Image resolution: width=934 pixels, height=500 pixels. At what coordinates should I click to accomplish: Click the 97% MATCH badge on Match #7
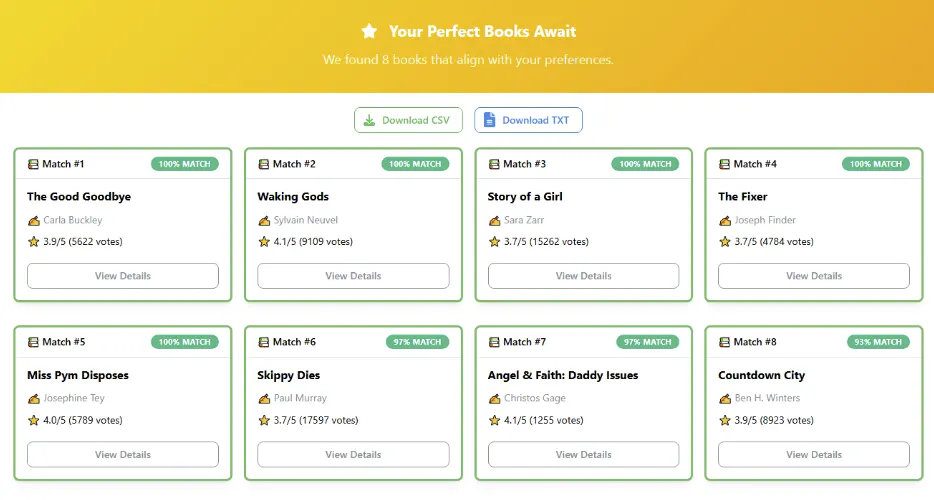[645, 342]
